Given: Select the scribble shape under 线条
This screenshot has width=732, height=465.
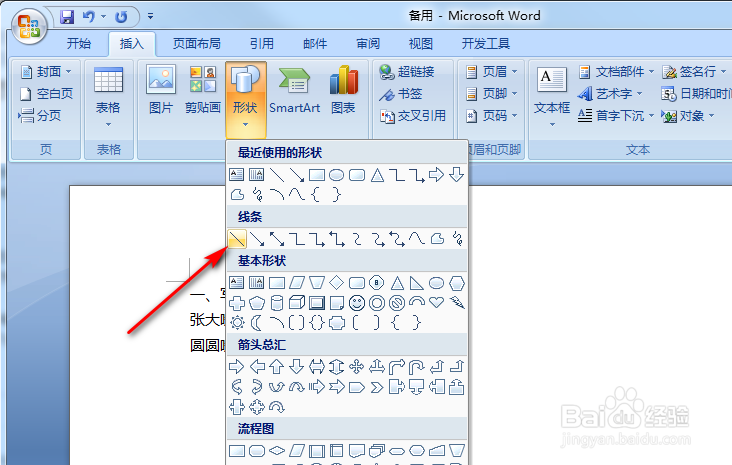Looking at the screenshot, I should point(458,239).
